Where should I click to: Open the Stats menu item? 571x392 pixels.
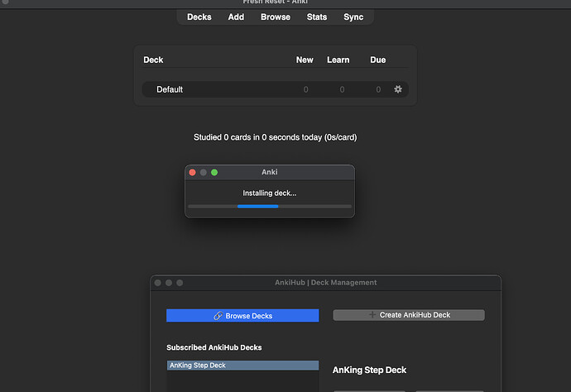click(x=317, y=17)
